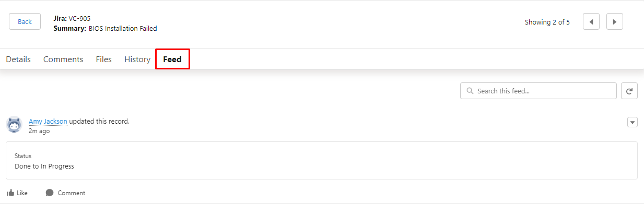Click the thumbs-up Like icon
The height and width of the screenshot is (204, 644).
click(10, 193)
